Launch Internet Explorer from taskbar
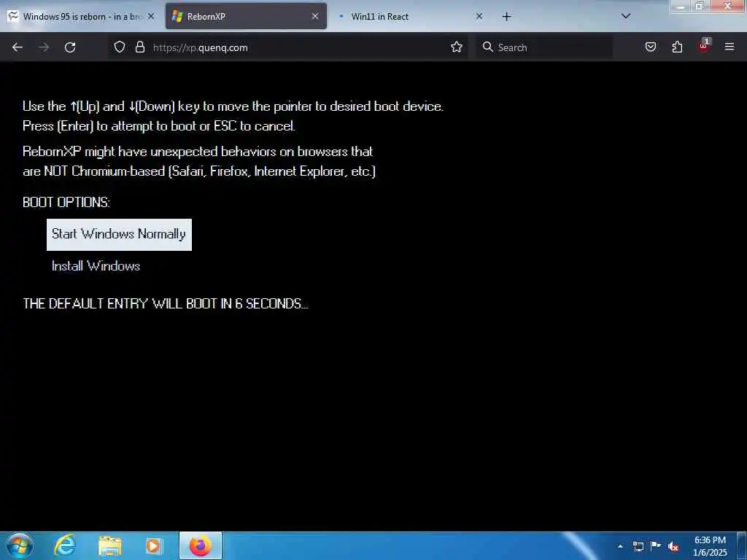The height and width of the screenshot is (560, 747). point(65,545)
